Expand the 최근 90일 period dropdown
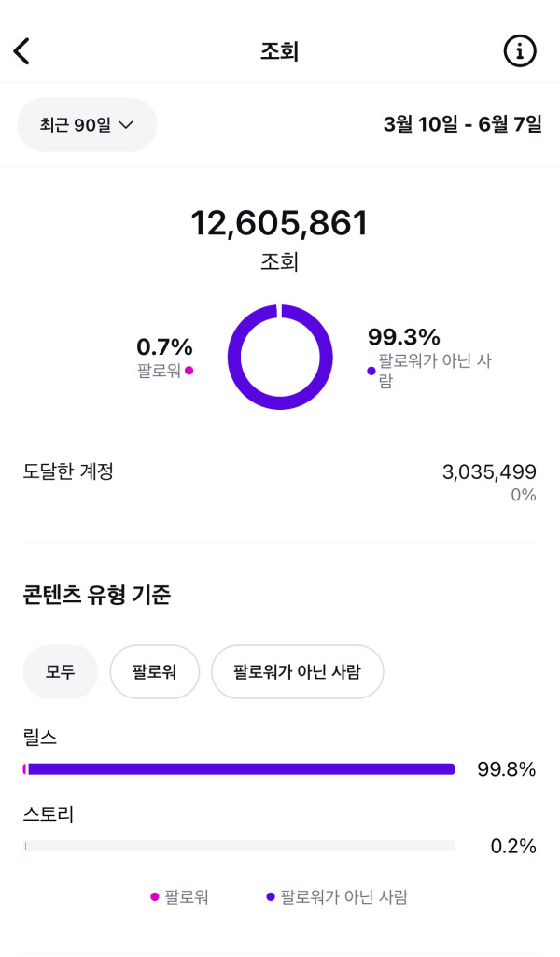This screenshot has width=560, height=957. 87,124
